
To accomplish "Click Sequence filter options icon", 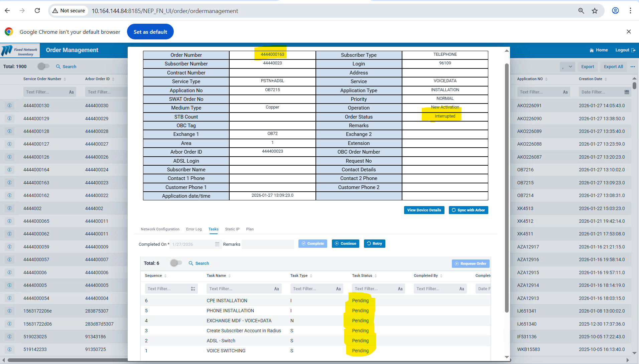I will tap(193, 289).
